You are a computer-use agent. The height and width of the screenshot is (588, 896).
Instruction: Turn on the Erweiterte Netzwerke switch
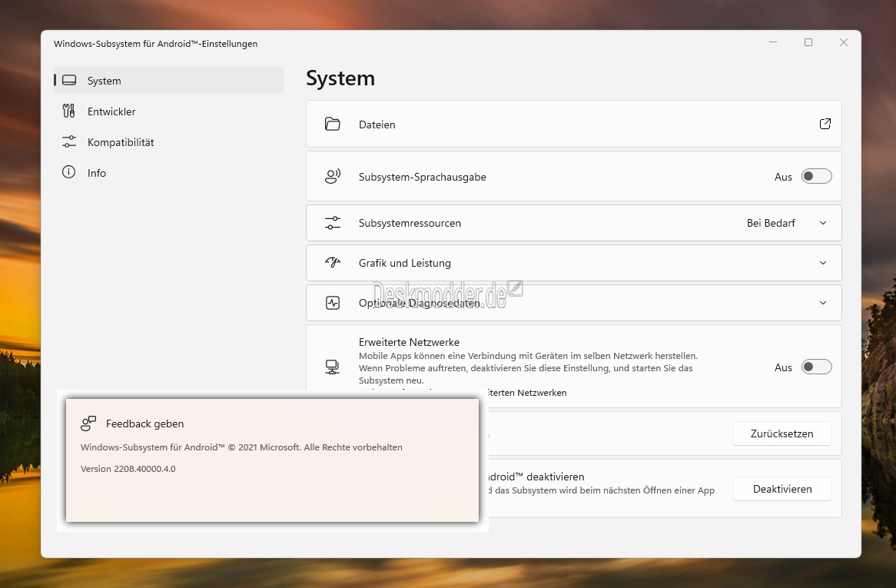click(x=816, y=367)
